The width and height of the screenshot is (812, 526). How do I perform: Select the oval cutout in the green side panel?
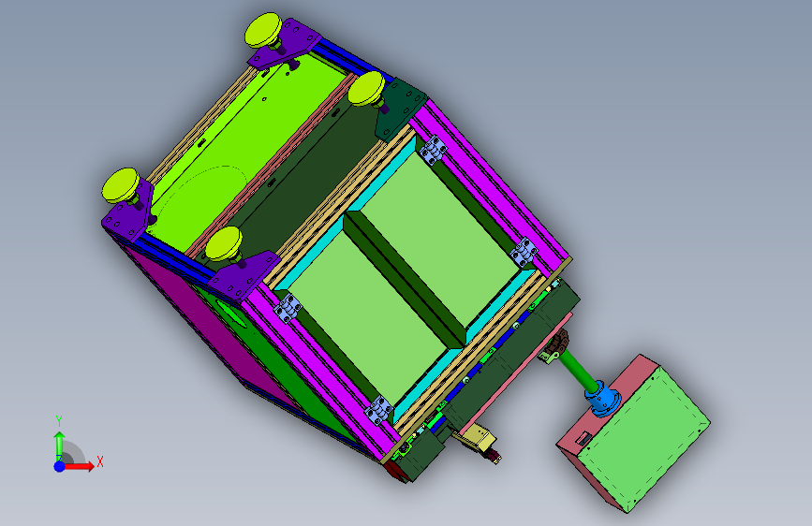[x=231, y=314]
